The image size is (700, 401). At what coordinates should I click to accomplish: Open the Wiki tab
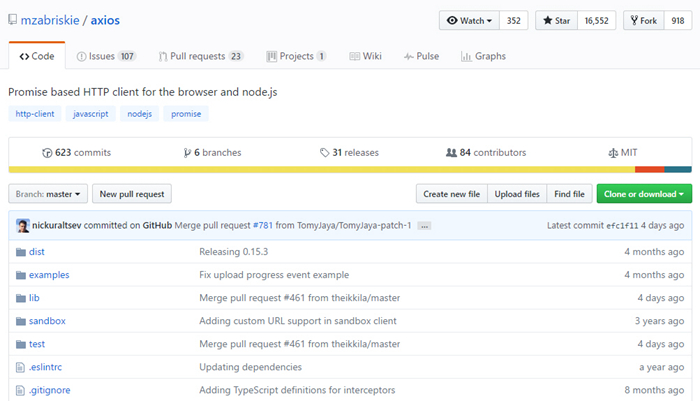[x=365, y=56]
